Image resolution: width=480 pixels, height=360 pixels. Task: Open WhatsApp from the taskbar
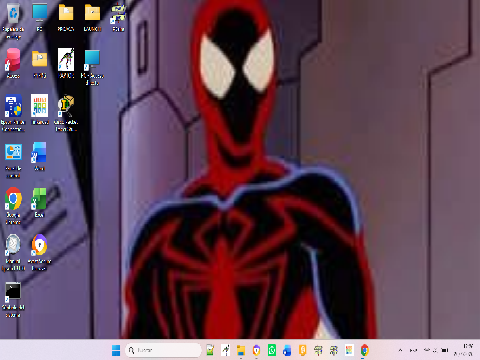tap(272, 350)
